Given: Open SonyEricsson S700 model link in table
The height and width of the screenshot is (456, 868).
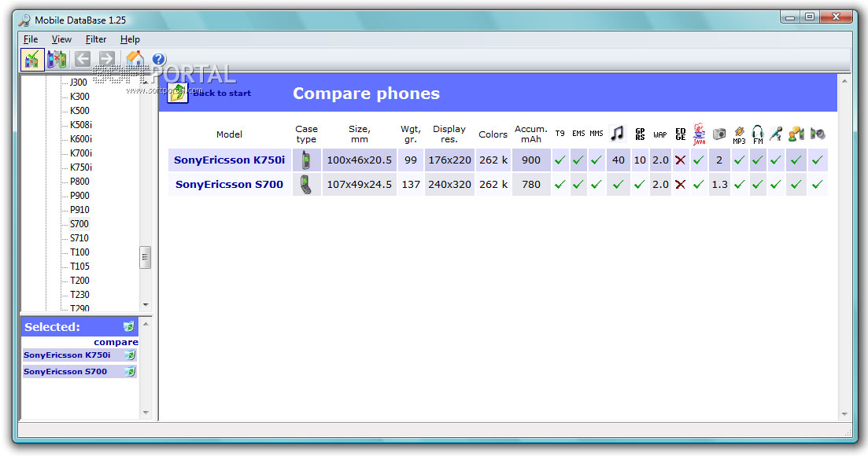Looking at the screenshot, I should coord(229,185).
